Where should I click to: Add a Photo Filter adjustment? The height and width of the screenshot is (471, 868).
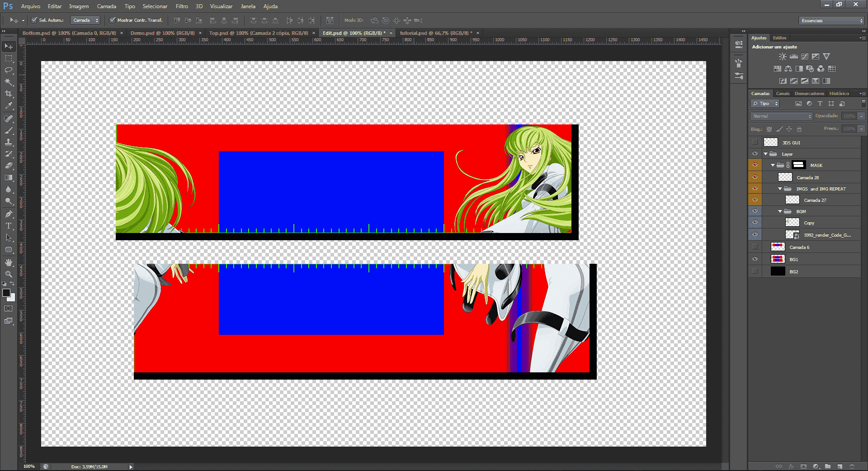[810, 69]
